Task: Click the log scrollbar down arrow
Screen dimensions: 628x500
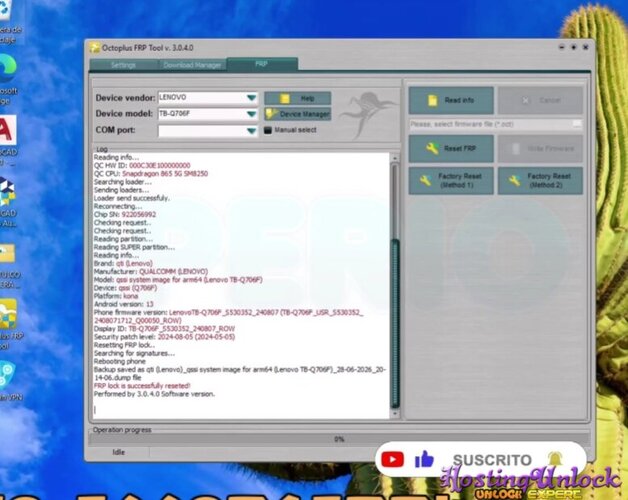Action: (x=395, y=413)
